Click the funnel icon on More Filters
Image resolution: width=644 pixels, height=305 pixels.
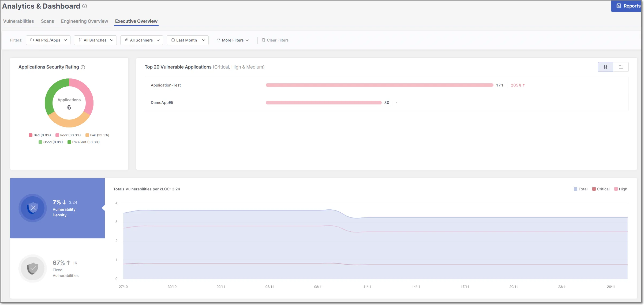[x=219, y=40]
